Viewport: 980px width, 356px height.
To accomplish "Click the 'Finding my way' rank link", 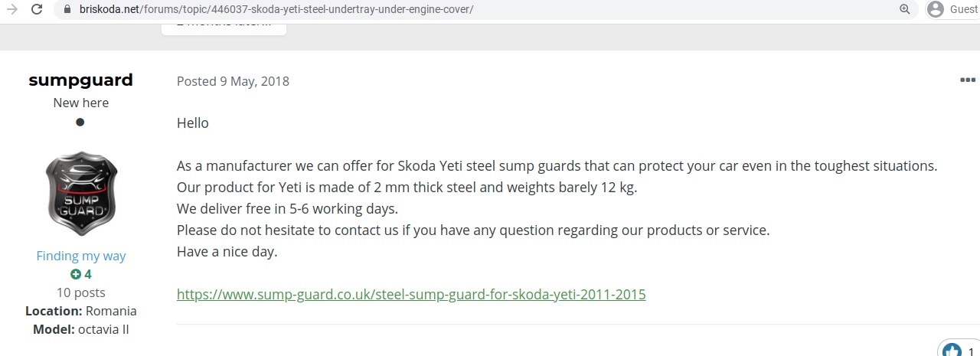I will 81,256.
